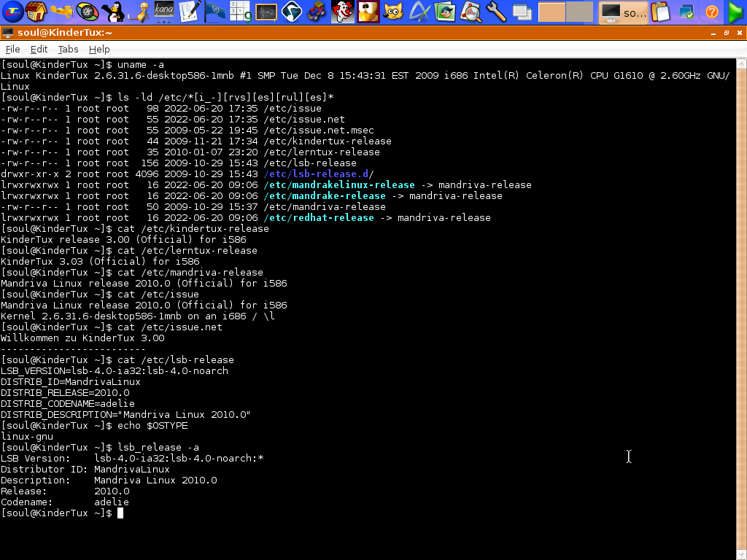Click the house home folder icon
Image resolution: width=747 pixels, height=560 pixels.
[36, 12]
